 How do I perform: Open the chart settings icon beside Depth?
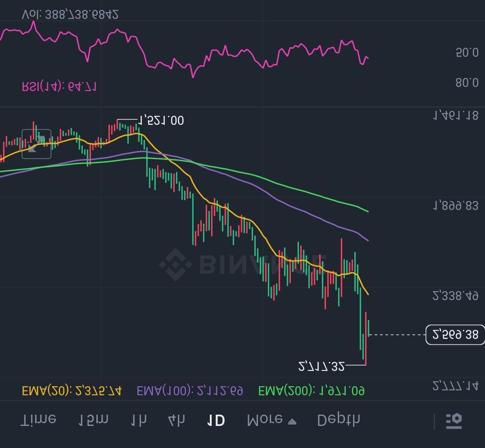click(x=454, y=421)
